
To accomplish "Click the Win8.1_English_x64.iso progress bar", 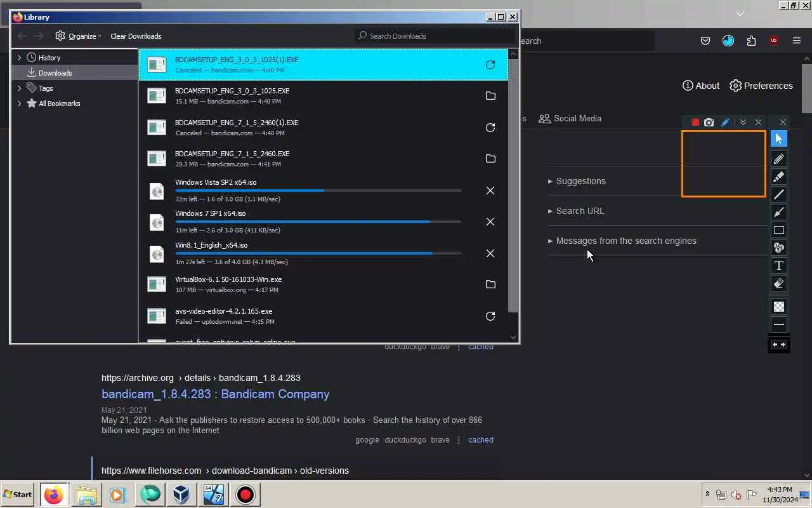I will 318,253.
